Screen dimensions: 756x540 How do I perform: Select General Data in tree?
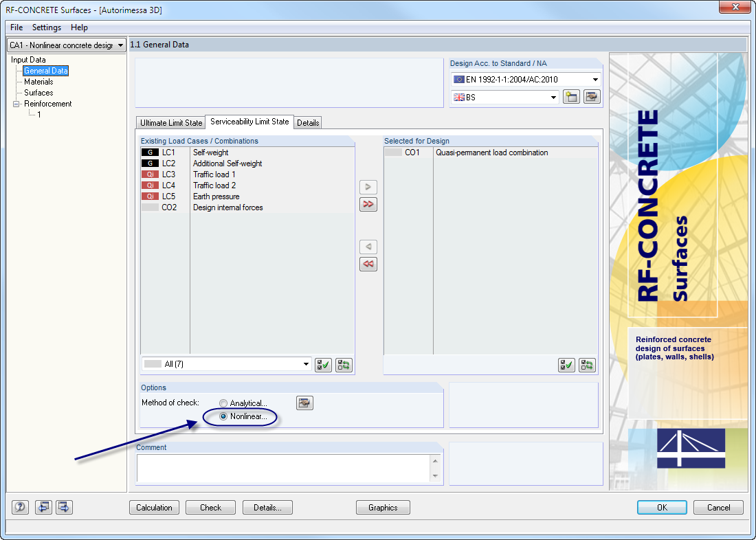pos(46,71)
